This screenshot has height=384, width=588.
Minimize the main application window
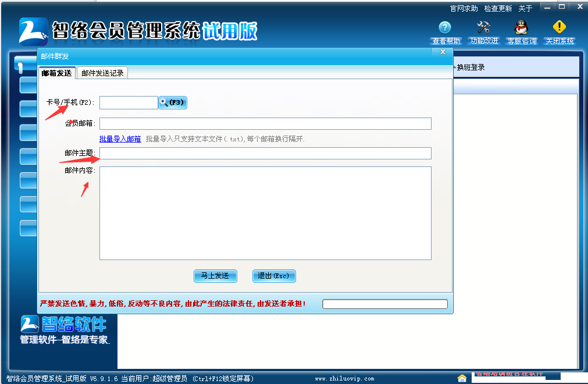[547, 8]
